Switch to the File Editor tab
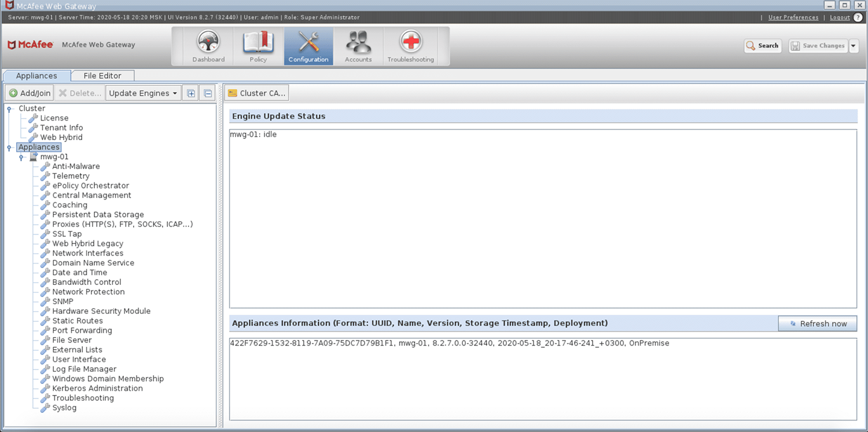This screenshot has width=868, height=432. [102, 75]
